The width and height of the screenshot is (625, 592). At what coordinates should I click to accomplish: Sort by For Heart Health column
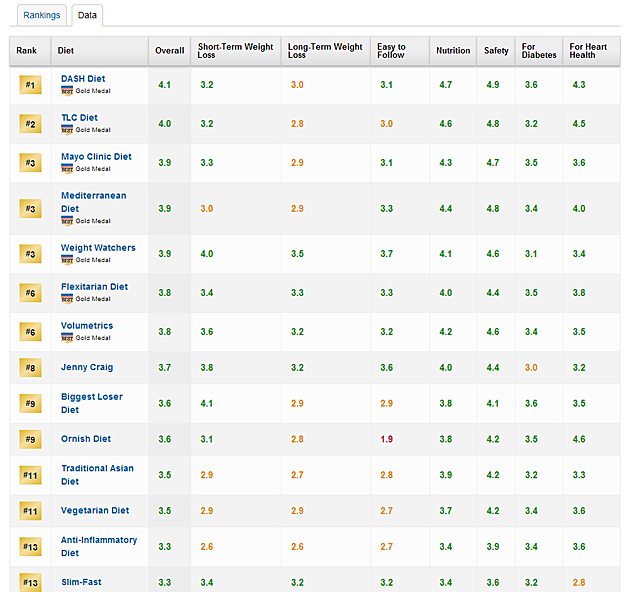pyautogui.click(x=590, y=51)
